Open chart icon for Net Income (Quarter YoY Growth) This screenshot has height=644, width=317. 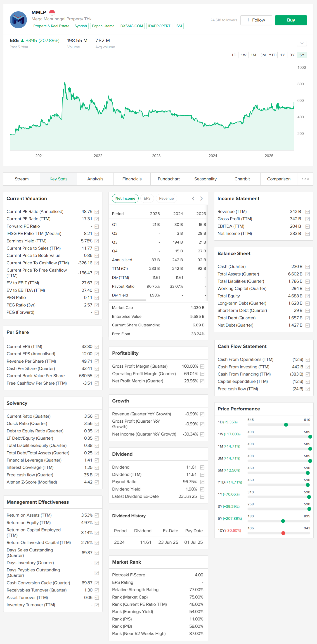202,434
